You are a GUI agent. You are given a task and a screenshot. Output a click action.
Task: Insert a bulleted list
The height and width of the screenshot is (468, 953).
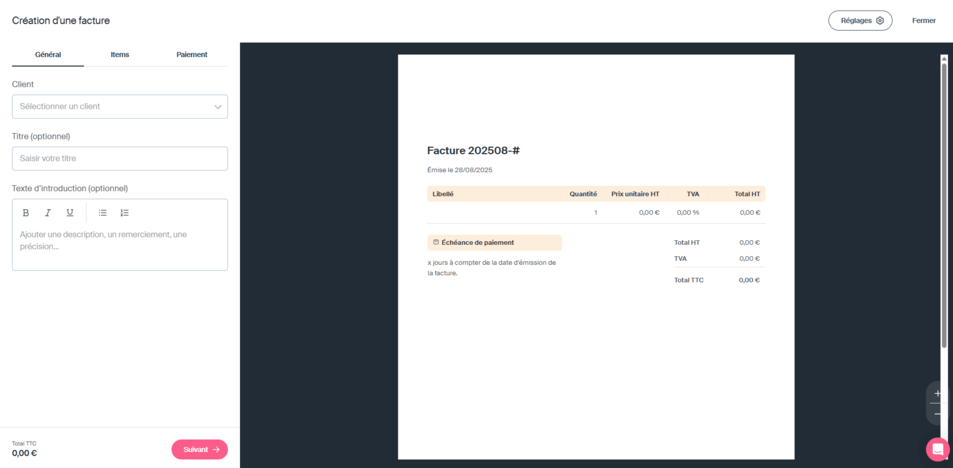pyautogui.click(x=103, y=213)
